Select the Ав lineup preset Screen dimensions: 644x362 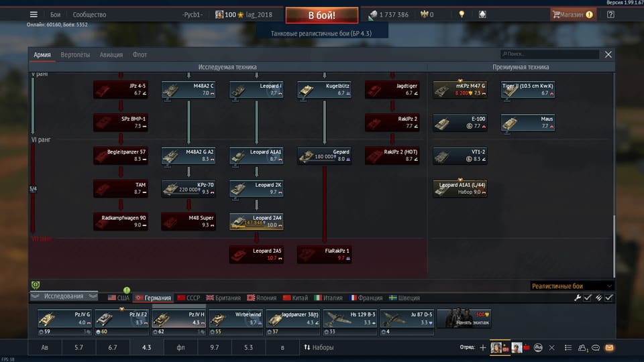click(x=45, y=348)
